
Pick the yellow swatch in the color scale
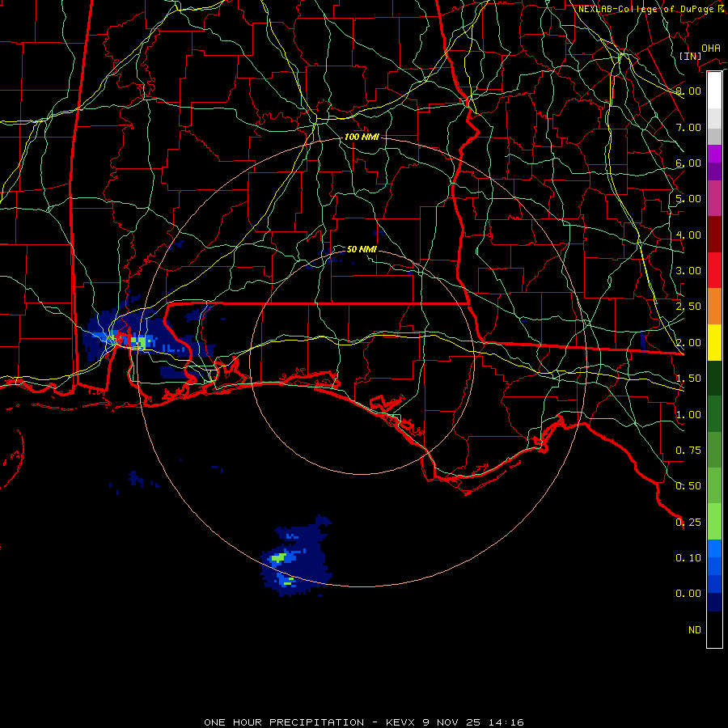coord(714,343)
